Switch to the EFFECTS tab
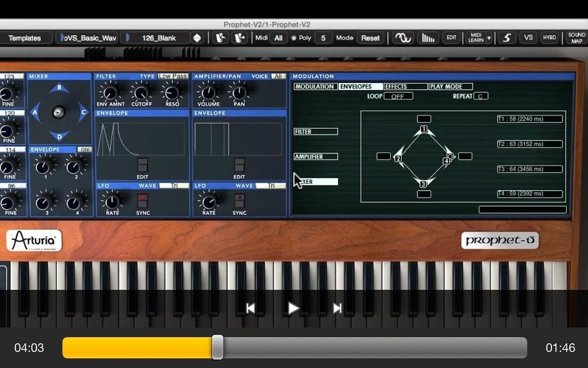 click(406, 86)
